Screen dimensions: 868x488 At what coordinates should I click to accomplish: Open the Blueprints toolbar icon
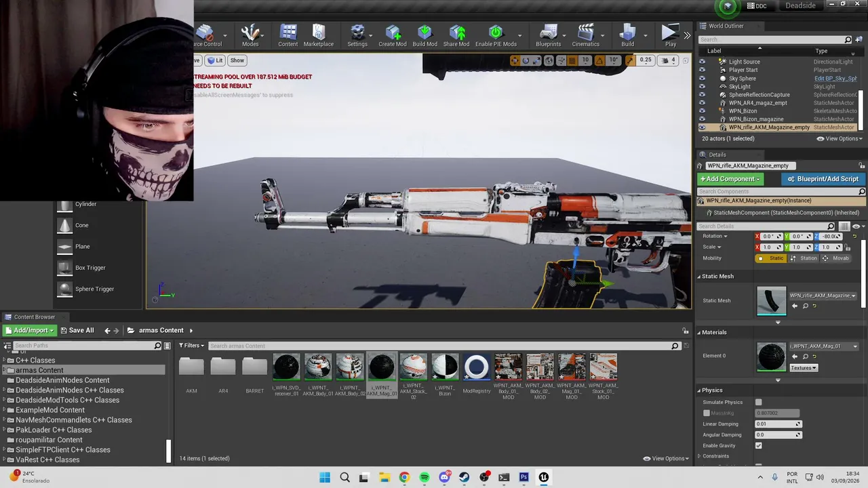(x=548, y=35)
